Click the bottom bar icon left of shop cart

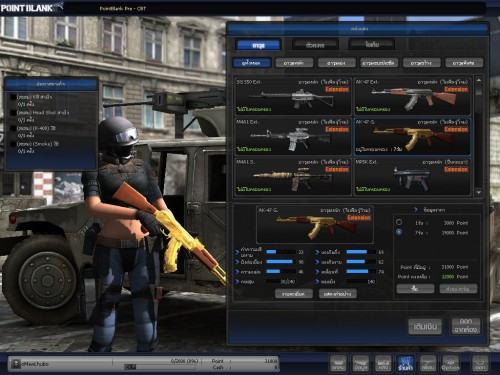click(383, 363)
